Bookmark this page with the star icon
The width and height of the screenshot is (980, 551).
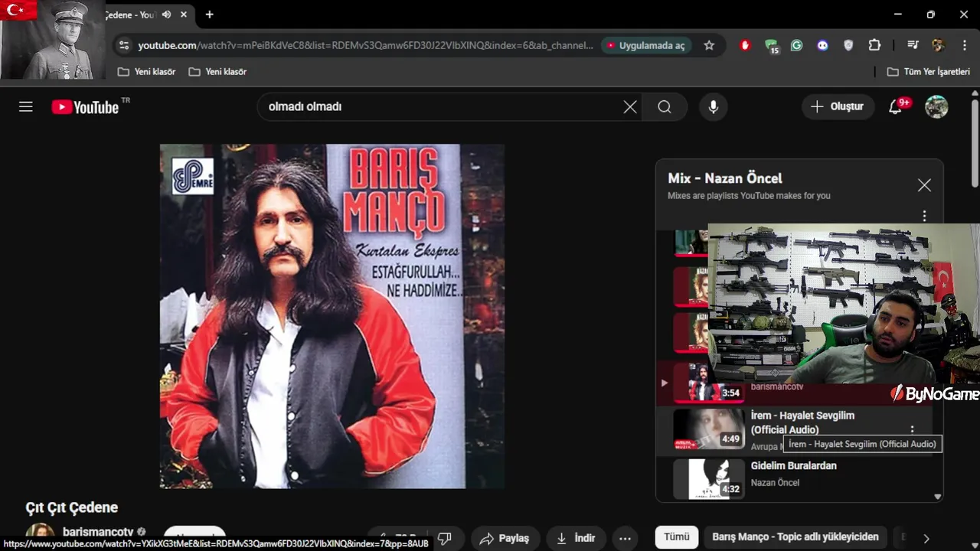(709, 45)
